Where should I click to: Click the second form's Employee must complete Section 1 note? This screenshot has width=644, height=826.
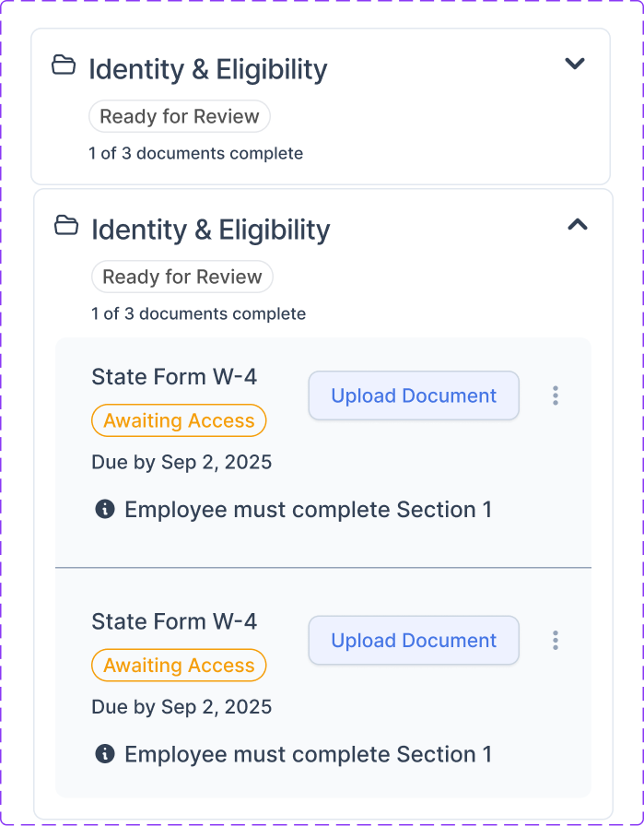308,754
